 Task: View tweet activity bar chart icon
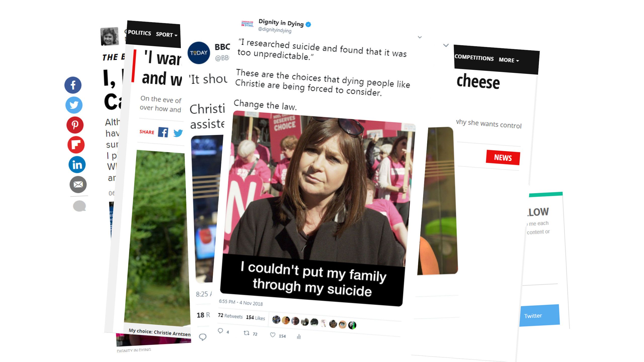tap(299, 337)
